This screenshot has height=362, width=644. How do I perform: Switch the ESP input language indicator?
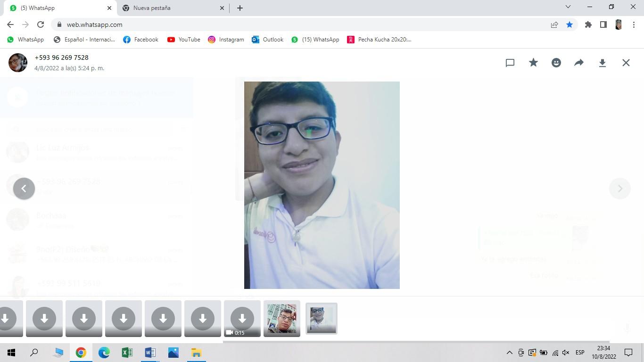tap(580, 353)
